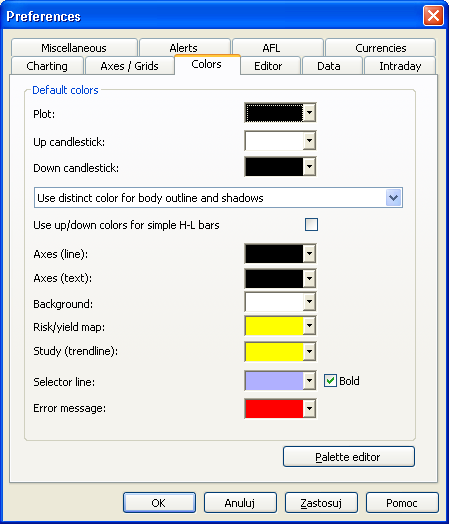The width and height of the screenshot is (449, 524).
Task: Go to the Intraday tab
Action: (x=400, y=66)
